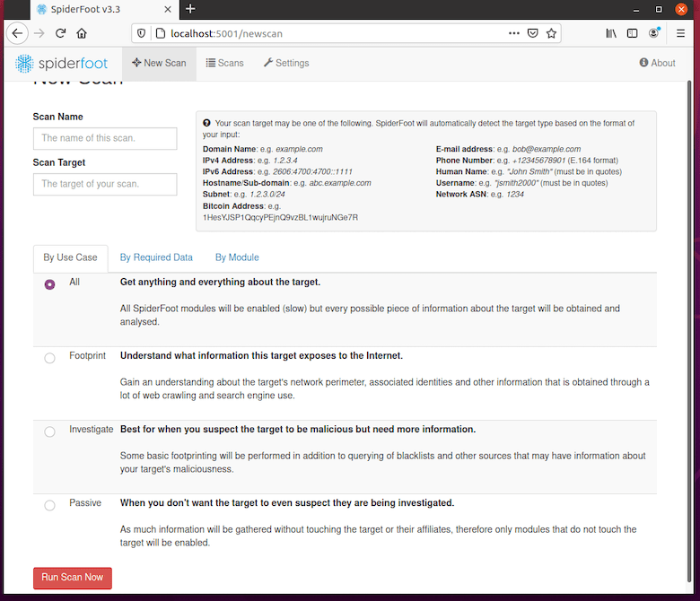
Task: Focus the Scan Name input field
Action: pos(105,138)
